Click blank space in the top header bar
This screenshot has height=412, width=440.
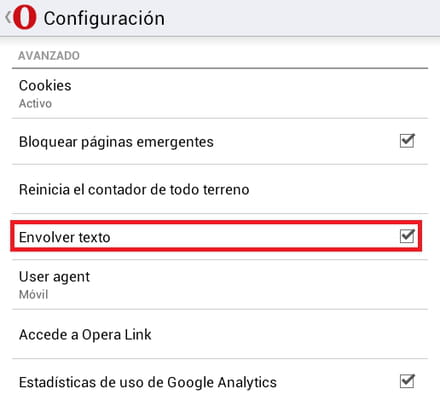tap(300, 18)
